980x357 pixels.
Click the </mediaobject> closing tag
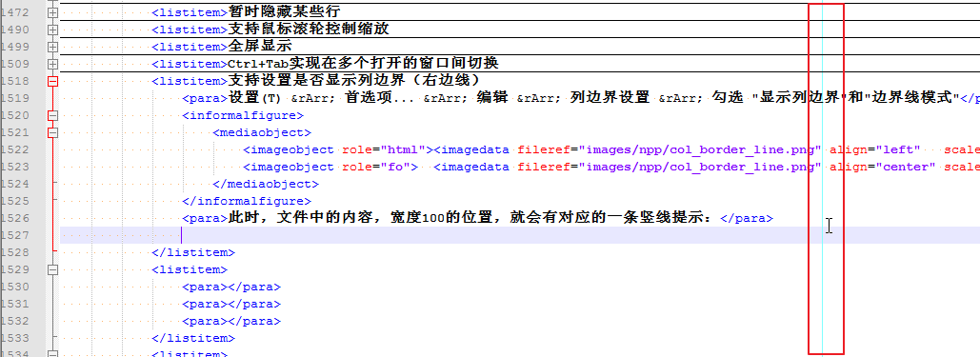[x=266, y=184]
